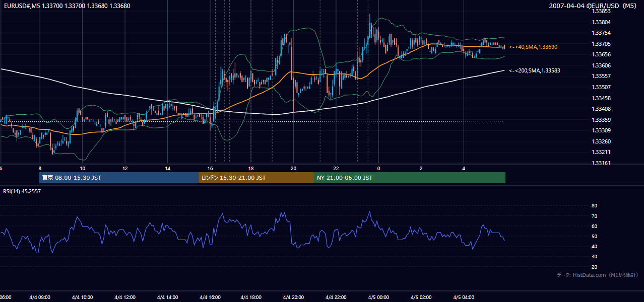Click the 4/4 16:00 time axis label
Image resolution: width=644 pixels, height=302 pixels.
pos(210,297)
